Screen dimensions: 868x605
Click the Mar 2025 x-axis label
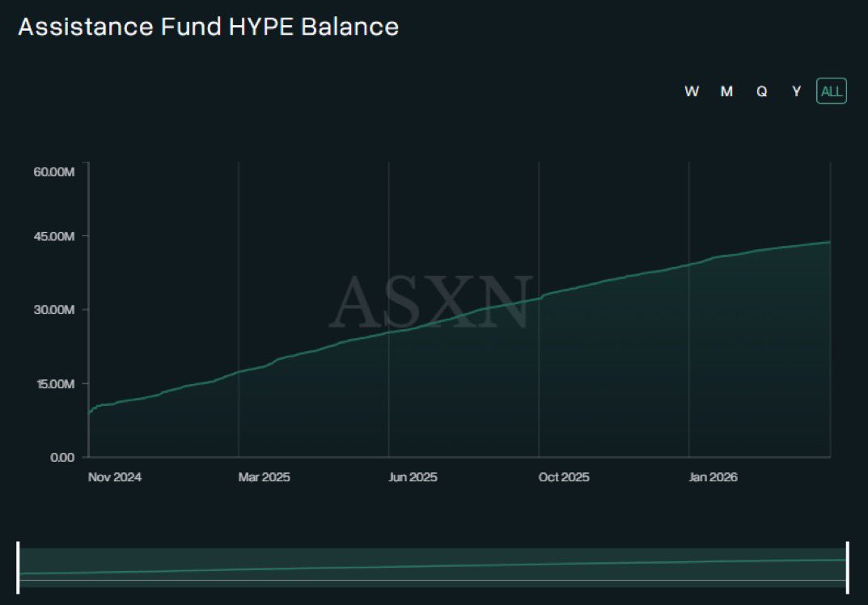264,477
